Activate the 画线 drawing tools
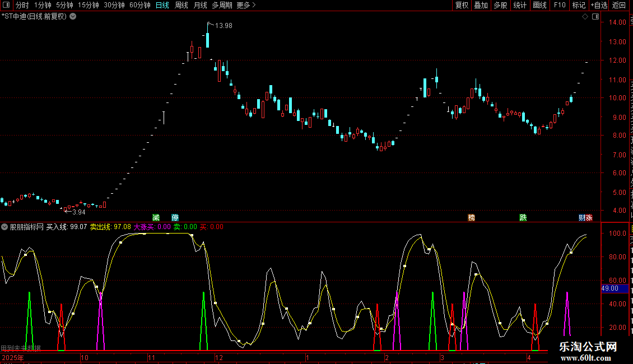633x364 pixels. pos(540,5)
